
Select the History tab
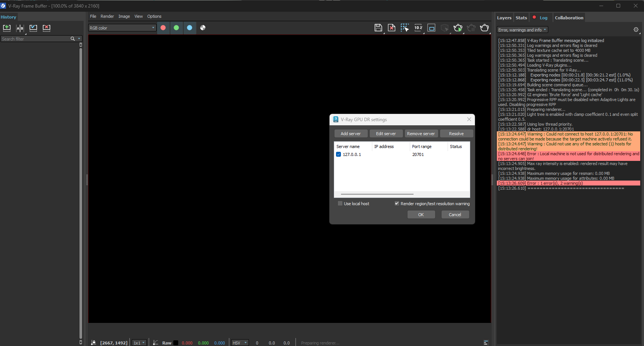point(8,17)
